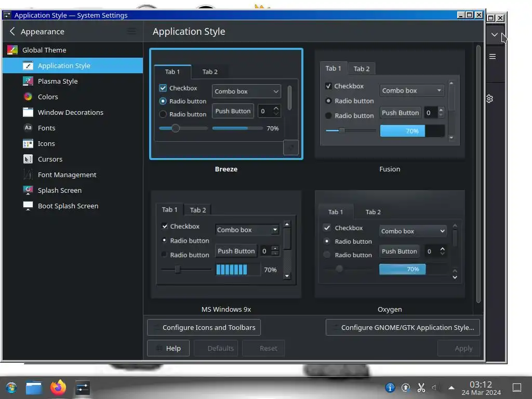This screenshot has width=532, height=399.
Task: Click the volume speaker tray icon
Action: [434, 388]
